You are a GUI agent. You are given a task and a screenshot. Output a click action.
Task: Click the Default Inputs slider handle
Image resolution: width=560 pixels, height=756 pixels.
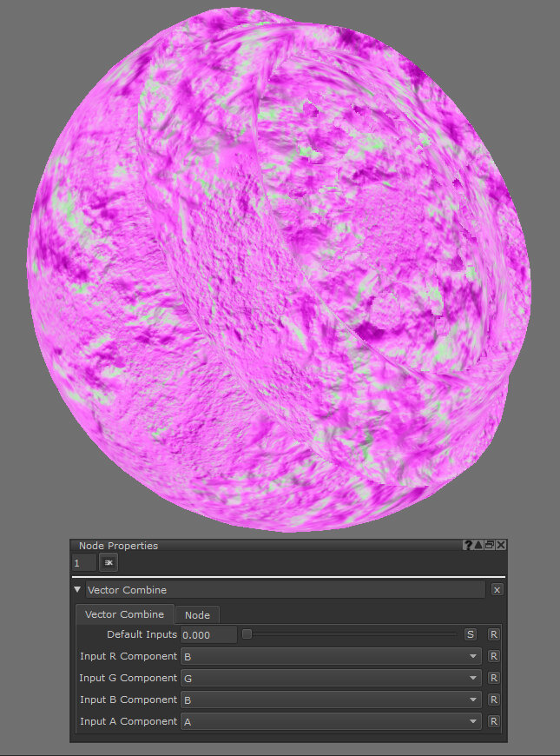click(x=247, y=634)
